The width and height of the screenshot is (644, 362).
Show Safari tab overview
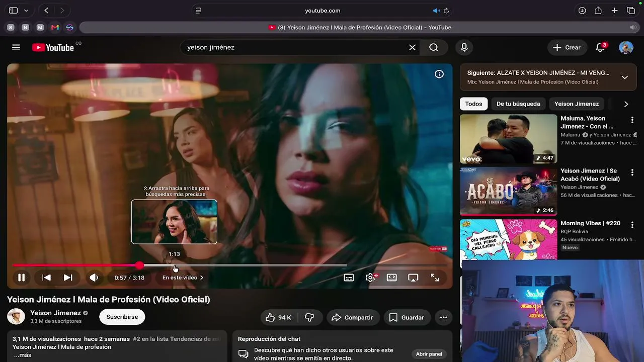pyautogui.click(x=631, y=11)
